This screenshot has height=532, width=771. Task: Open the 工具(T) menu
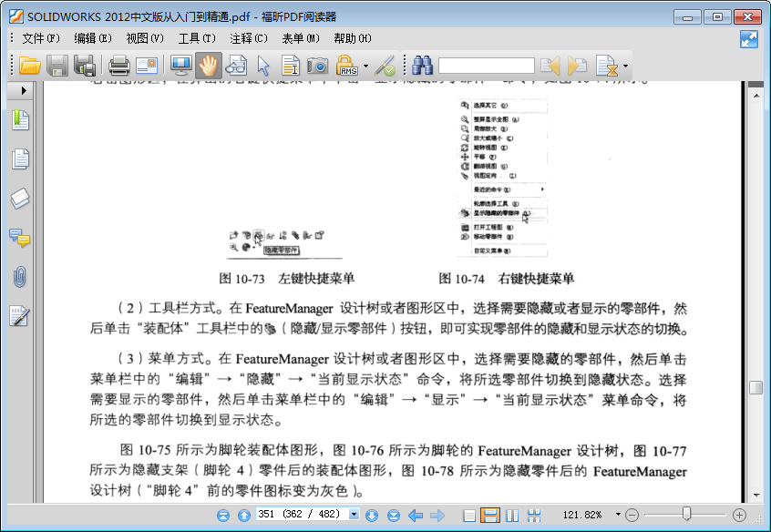[197, 38]
